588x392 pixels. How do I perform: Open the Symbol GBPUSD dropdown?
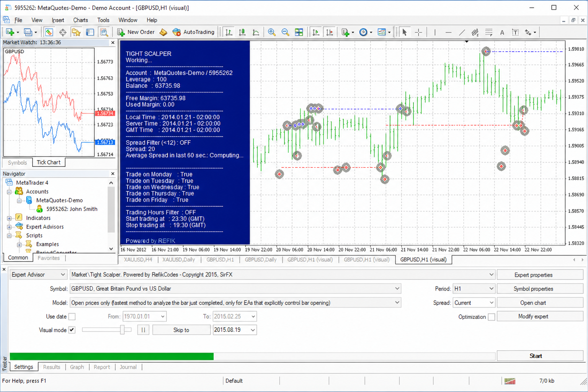pyautogui.click(x=235, y=289)
